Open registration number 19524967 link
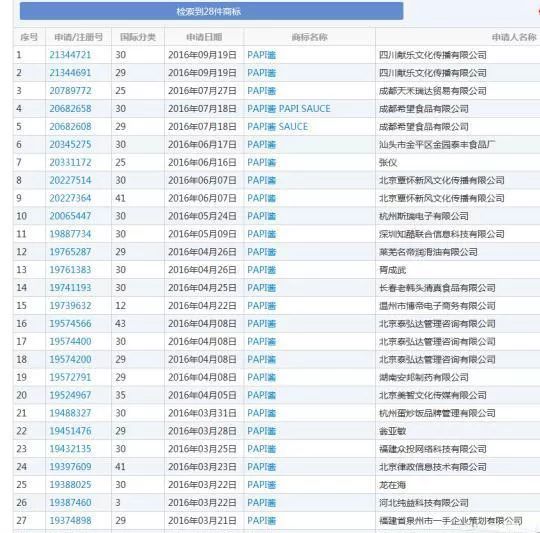The height and width of the screenshot is (533, 540). (x=70, y=395)
